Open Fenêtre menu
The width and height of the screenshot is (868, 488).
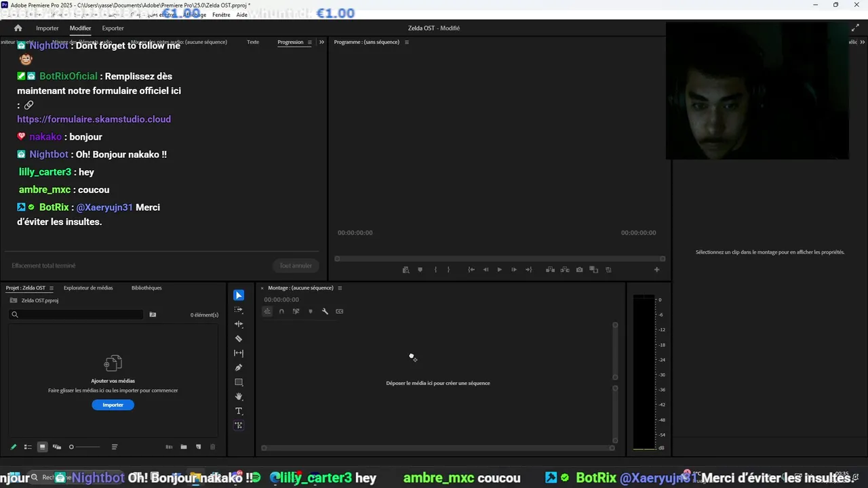click(221, 15)
